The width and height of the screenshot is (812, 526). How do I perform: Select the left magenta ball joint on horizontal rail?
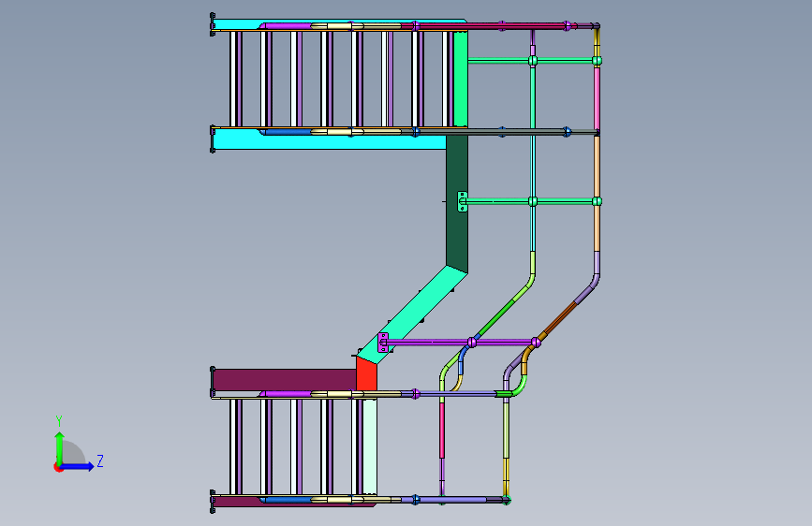pyautogui.click(x=472, y=343)
